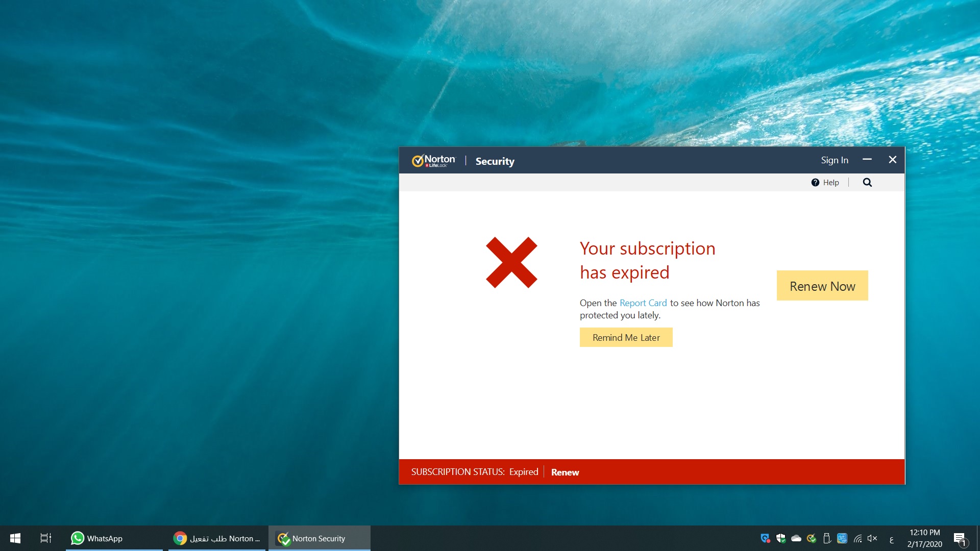Click the red X expired status icon

tap(511, 262)
